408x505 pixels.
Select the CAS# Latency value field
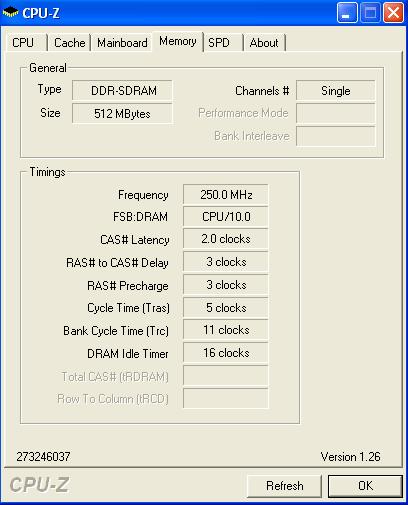226,239
